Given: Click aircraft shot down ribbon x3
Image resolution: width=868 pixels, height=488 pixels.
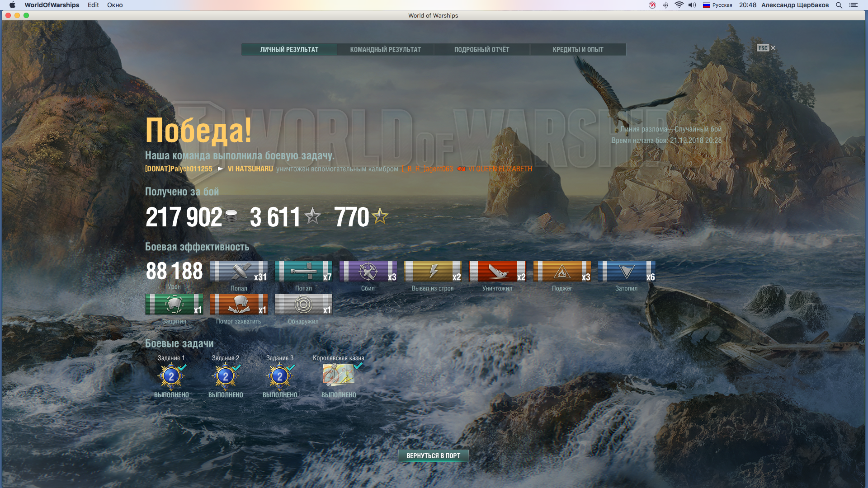Looking at the screenshot, I should (x=368, y=272).
